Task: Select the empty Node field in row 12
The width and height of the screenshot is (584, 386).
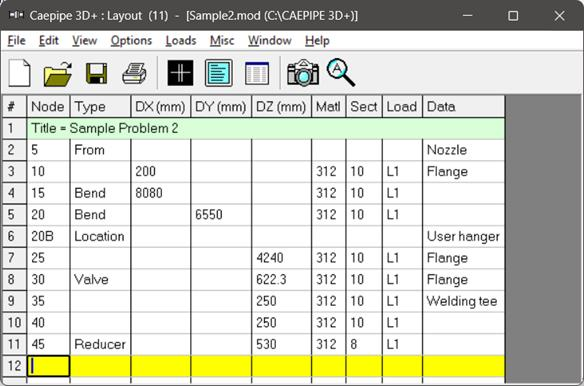Action: tap(48, 366)
